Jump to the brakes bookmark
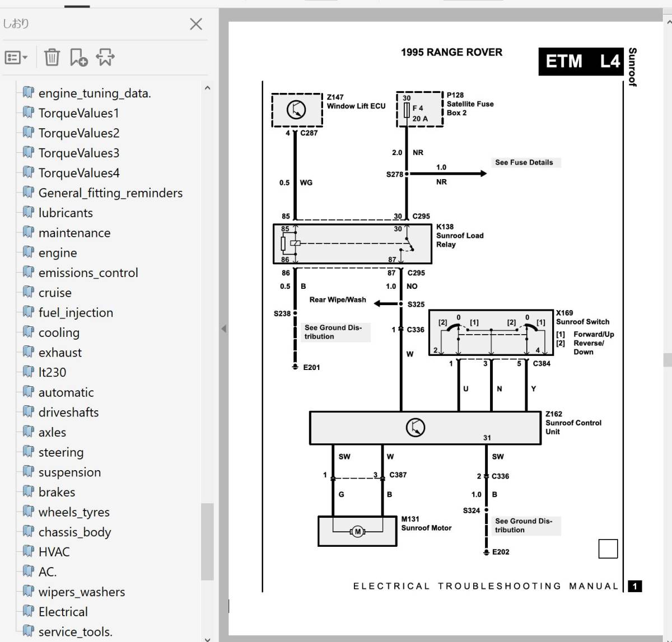The width and height of the screenshot is (672, 642). point(57,492)
